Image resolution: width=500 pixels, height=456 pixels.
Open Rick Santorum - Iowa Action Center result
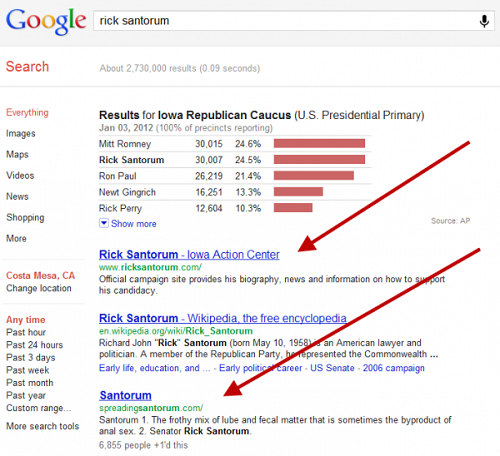pos(189,255)
